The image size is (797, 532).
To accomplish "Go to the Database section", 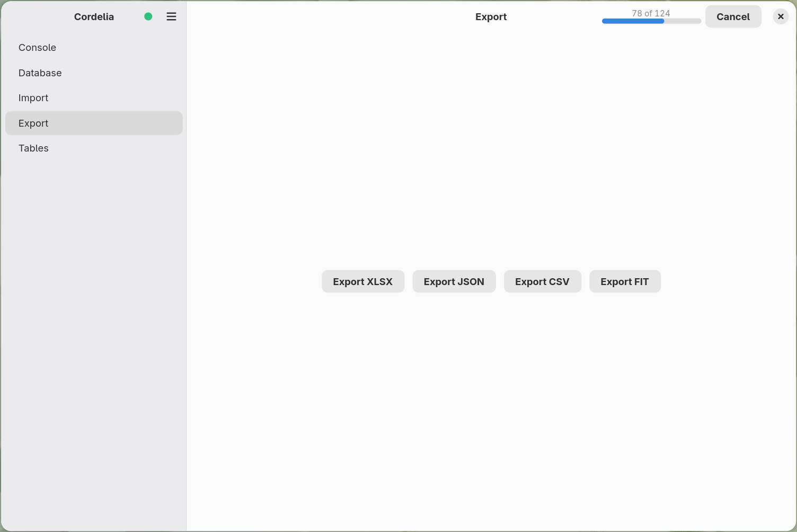I will coord(94,73).
